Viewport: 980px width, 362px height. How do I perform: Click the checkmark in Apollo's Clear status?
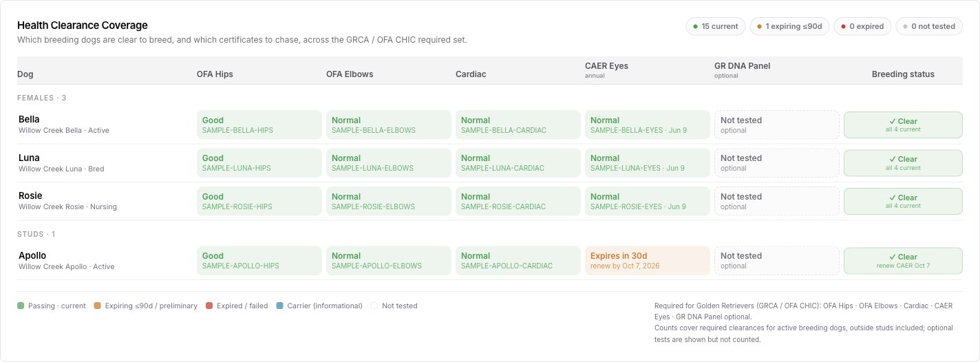pyautogui.click(x=892, y=257)
